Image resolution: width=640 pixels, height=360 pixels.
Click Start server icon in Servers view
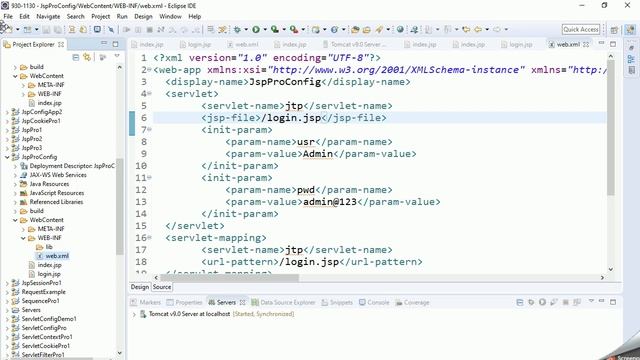(x=542, y=302)
